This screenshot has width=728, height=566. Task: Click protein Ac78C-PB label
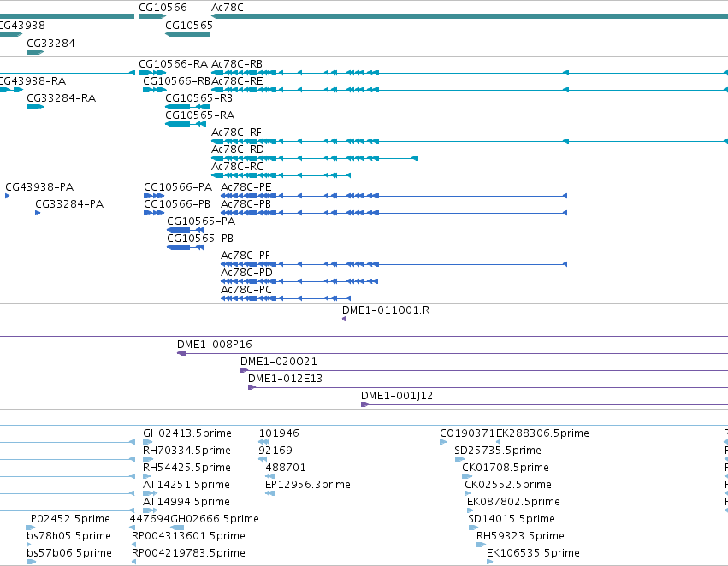click(246, 204)
